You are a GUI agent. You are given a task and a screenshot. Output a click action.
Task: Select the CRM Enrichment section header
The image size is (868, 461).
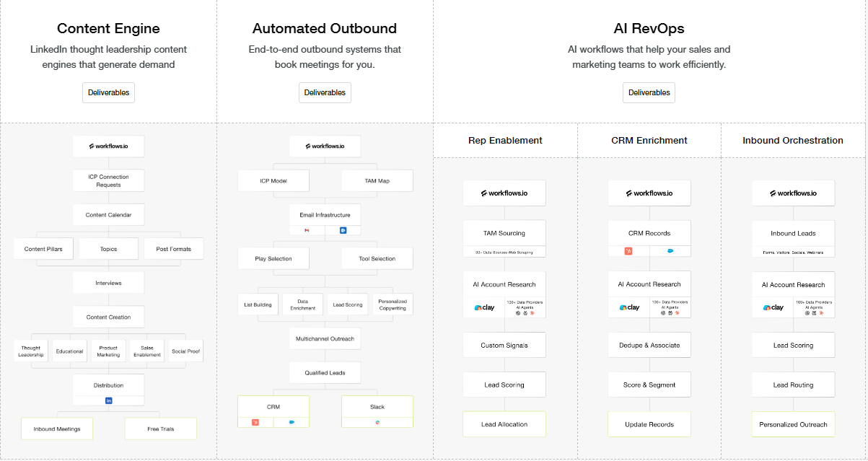[649, 140]
